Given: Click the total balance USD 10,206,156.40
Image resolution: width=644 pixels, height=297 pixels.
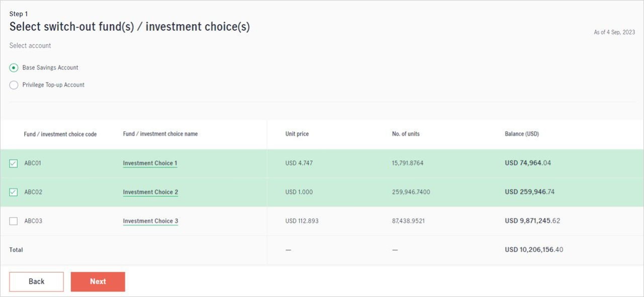Looking at the screenshot, I should pyautogui.click(x=534, y=250).
